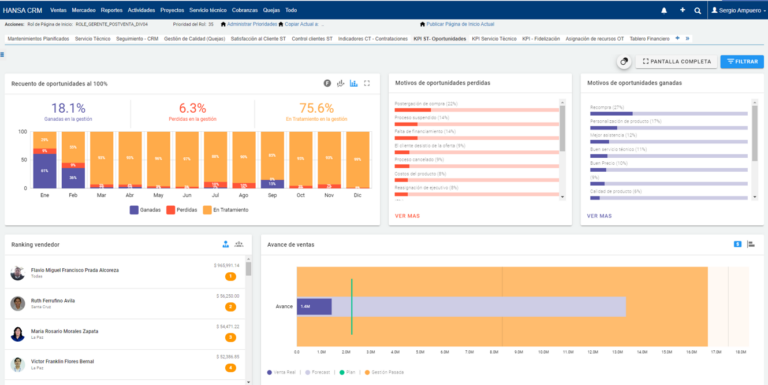Click the round color theme icon beside Pantalla Completa

[x=624, y=62]
